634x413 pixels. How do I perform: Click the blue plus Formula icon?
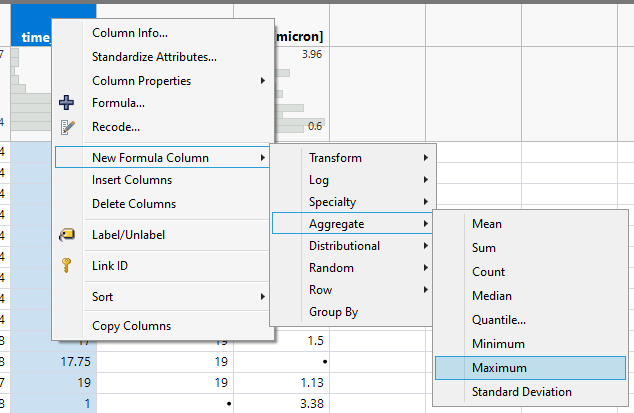67,102
